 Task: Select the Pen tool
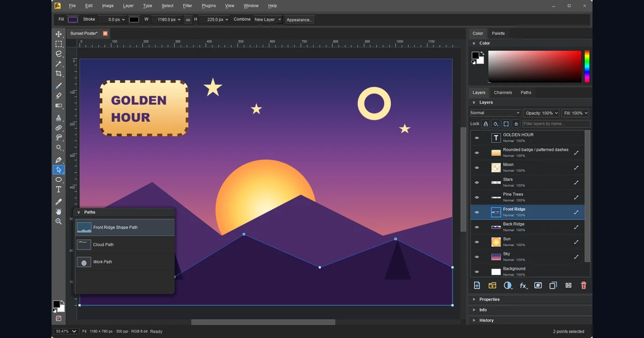coord(58,160)
